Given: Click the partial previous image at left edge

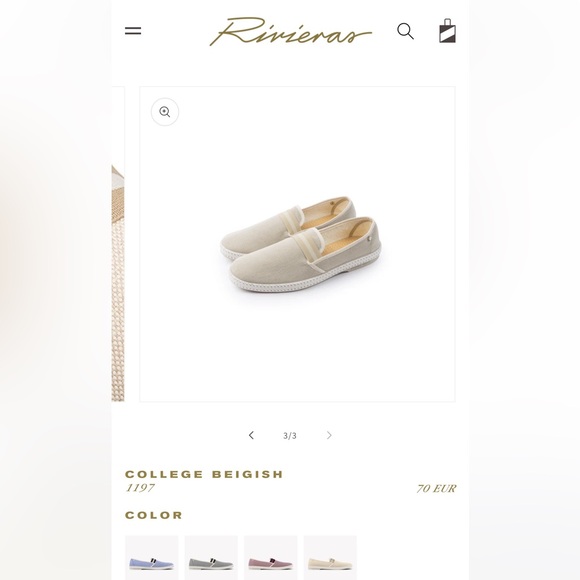Looking at the screenshot, I should [x=118, y=244].
